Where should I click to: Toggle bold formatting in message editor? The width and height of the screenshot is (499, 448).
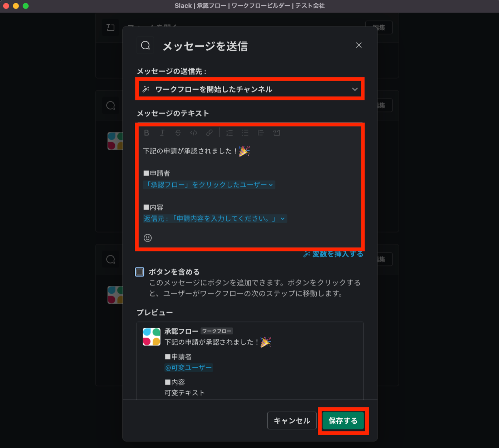click(x=147, y=133)
